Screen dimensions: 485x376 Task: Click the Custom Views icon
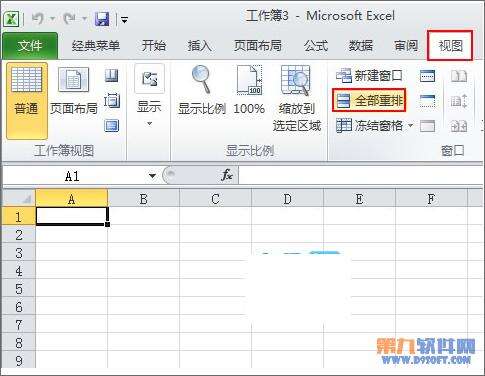click(x=112, y=101)
